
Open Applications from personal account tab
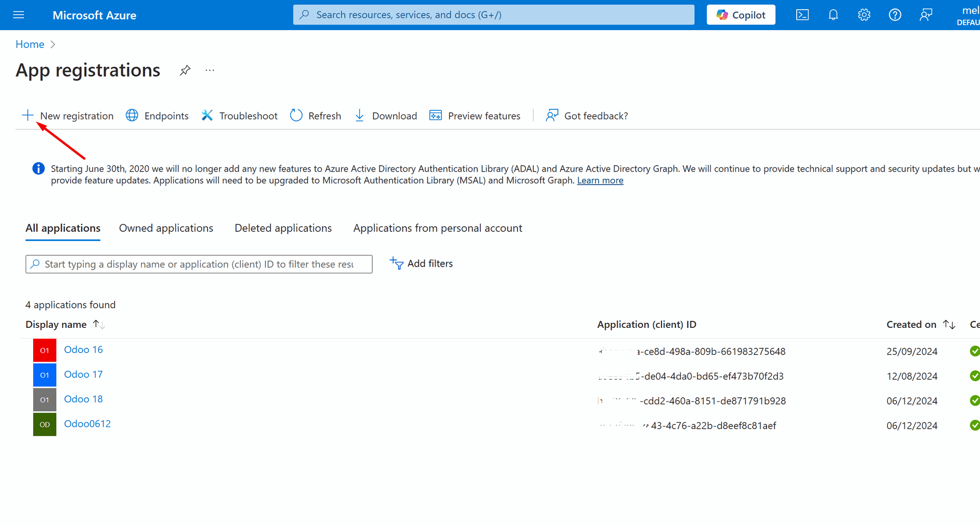point(437,228)
